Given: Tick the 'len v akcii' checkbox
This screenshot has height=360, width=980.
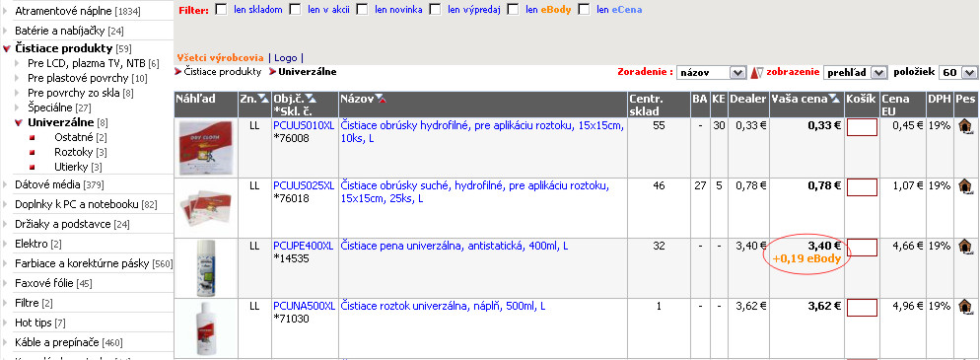Looking at the screenshot, I should 295,10.
